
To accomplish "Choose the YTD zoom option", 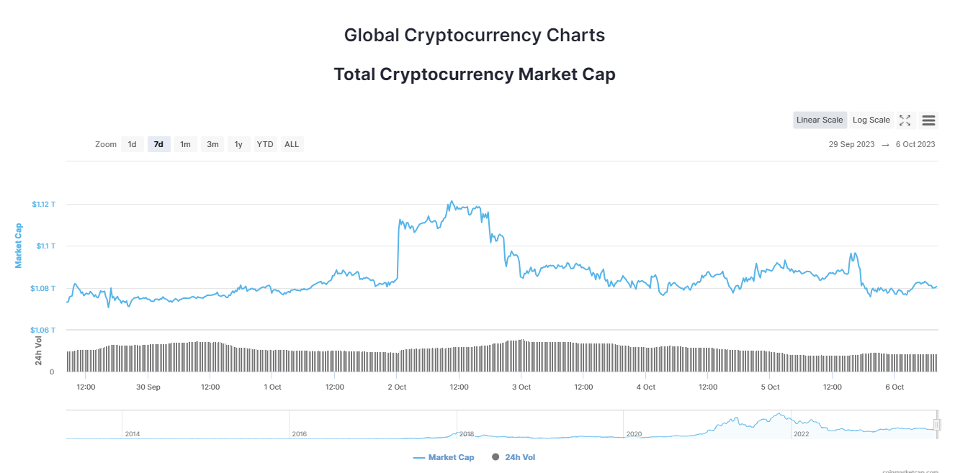I will pyautogui.click(x=265, y=144).
